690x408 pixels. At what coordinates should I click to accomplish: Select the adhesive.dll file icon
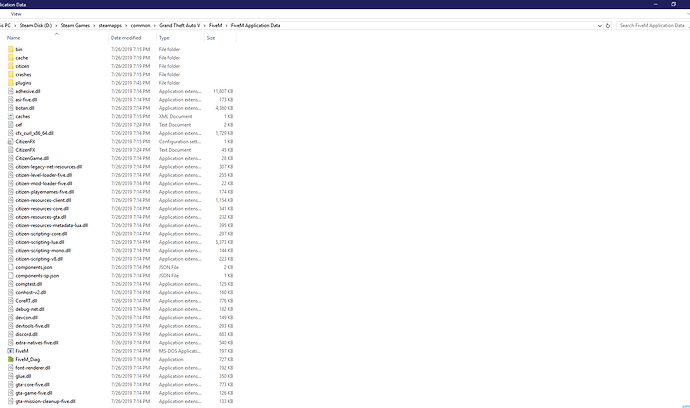coord(9,91)
